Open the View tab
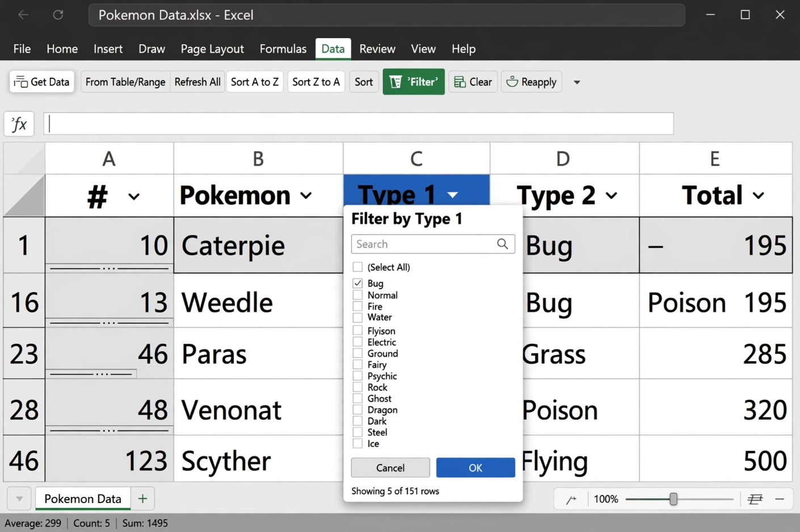This screenshot has height=532, width=800. 423,49
